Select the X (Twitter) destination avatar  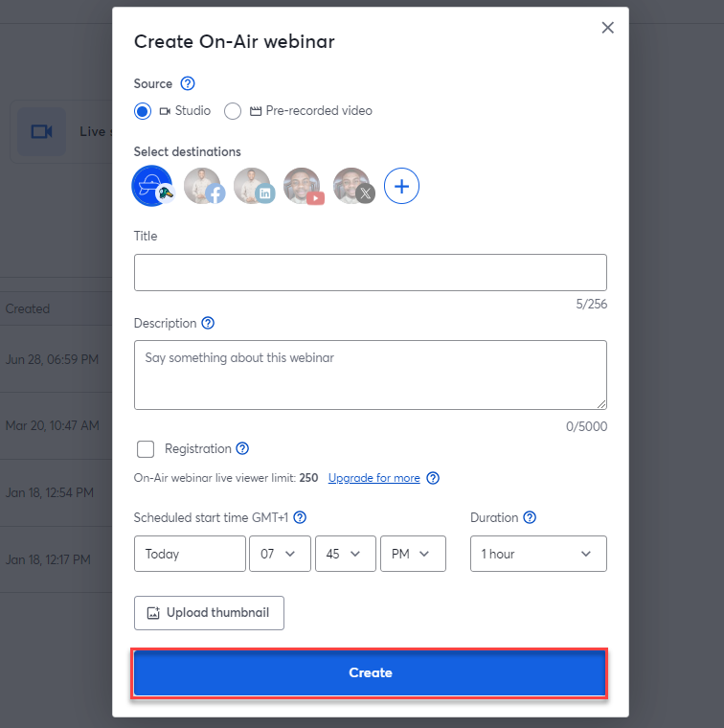point(352,186)
